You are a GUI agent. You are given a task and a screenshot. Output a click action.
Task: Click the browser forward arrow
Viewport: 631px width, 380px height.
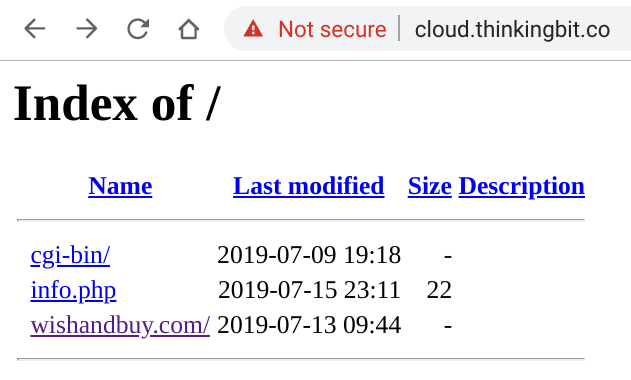pyautogui.click(x=87, y=29)
